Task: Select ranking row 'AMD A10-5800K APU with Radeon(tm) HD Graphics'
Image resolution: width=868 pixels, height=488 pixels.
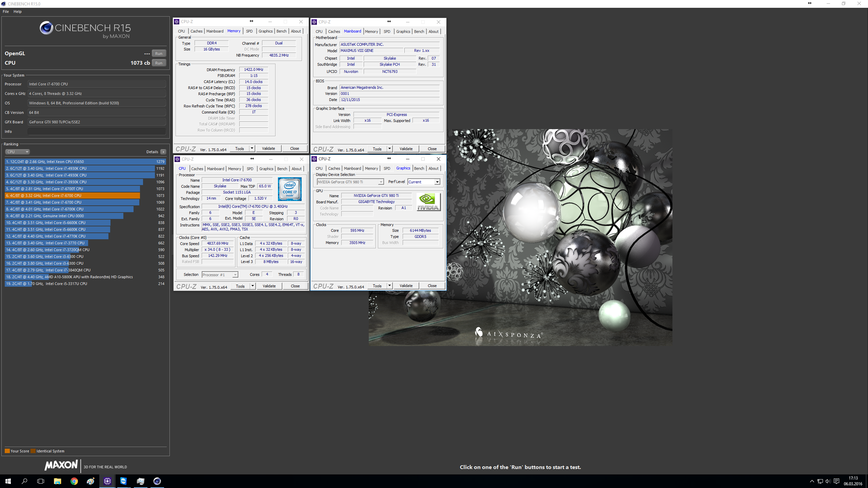Action: click(x=85, y=277)
